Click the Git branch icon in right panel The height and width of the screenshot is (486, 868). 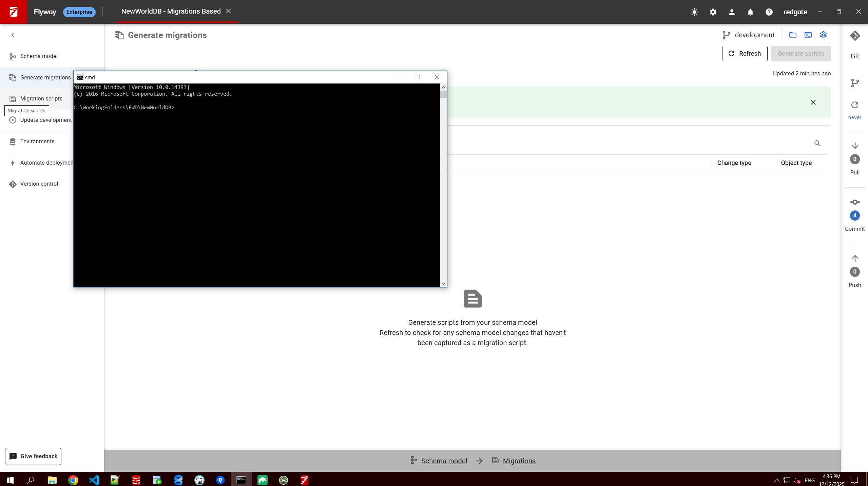click(x=855, y=83)
